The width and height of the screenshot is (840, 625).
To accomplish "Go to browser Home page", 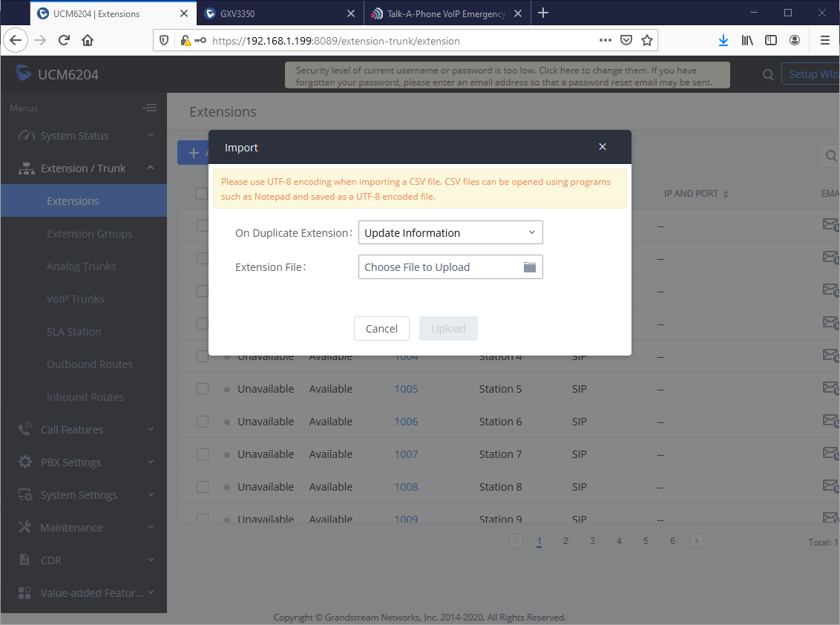I will 88,40.
